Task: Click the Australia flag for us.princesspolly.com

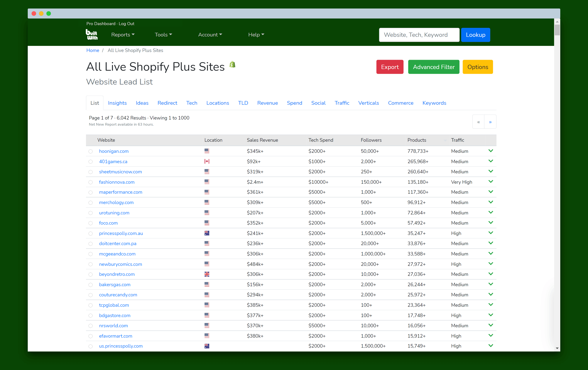Action: tap(207, 346)
